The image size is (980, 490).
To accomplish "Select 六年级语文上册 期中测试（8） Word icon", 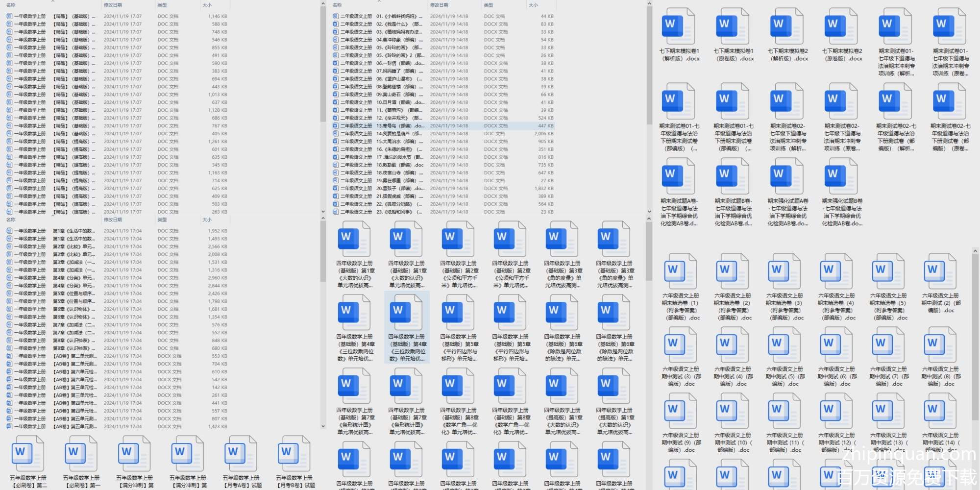I will [x=940, y=347].
